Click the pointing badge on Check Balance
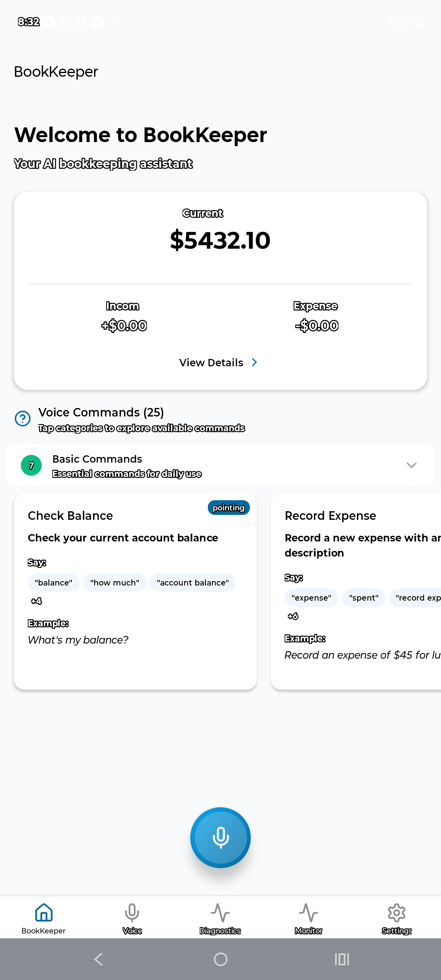Screen dimensions: 441x980 point(229,508)
